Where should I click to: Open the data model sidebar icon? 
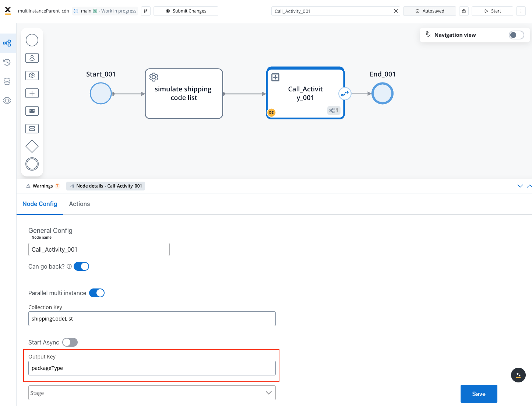coord(7,81)
